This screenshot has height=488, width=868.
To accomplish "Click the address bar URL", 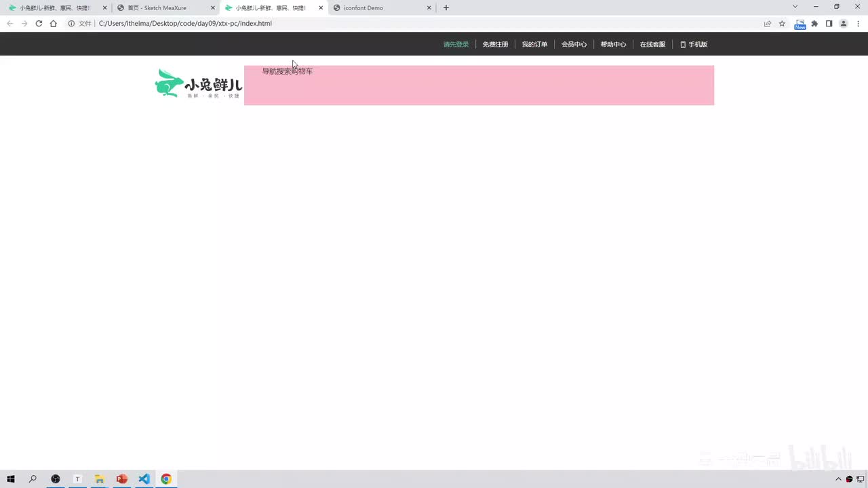I will 185,23.
